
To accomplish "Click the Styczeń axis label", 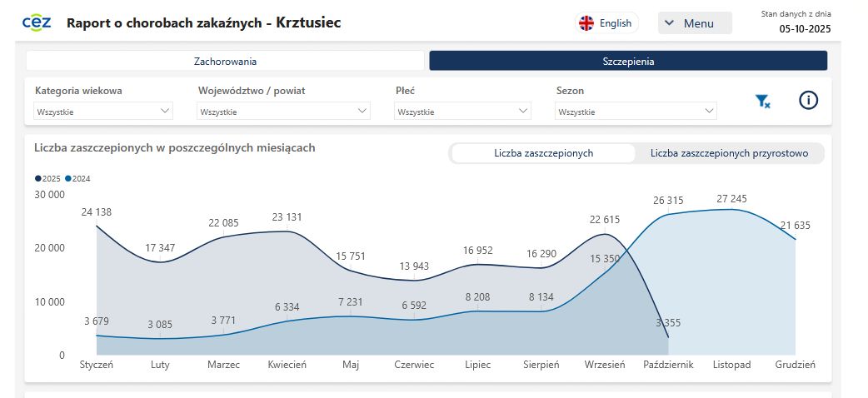I will click(x=97, y=365).
